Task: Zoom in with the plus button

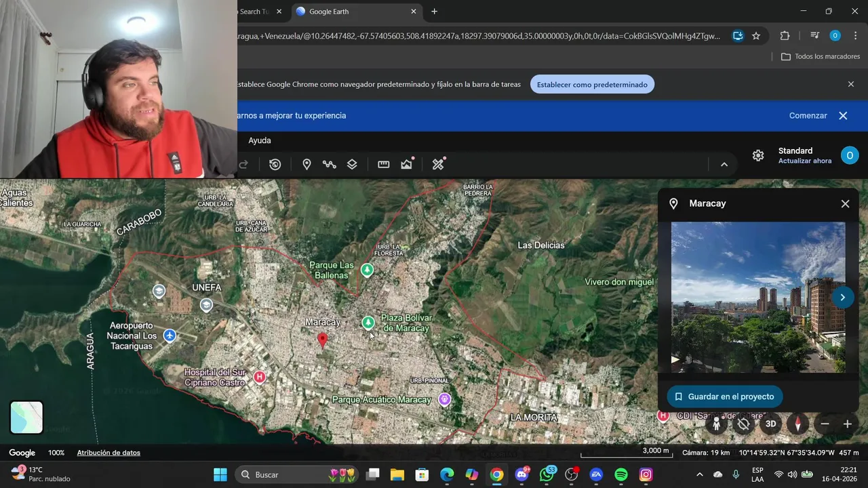Action: pos(848,424)
